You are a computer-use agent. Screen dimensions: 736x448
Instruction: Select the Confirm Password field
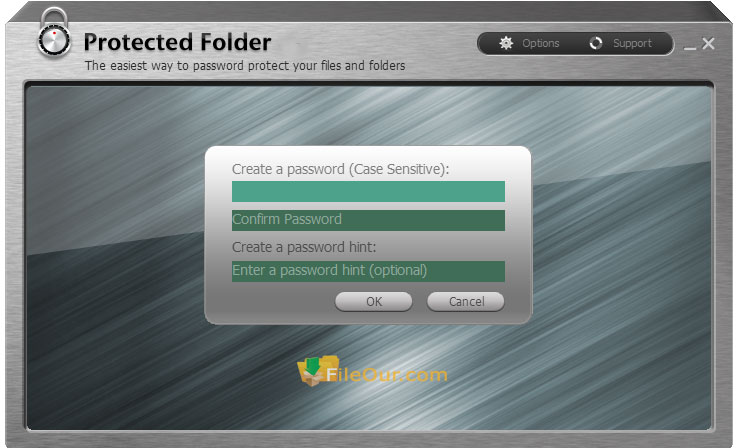click(368, 220)
